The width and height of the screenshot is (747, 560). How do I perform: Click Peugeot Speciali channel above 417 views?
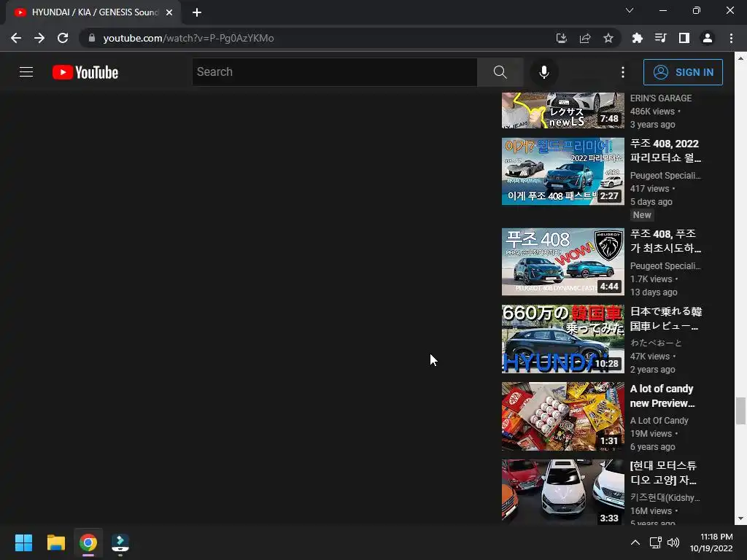665,175
